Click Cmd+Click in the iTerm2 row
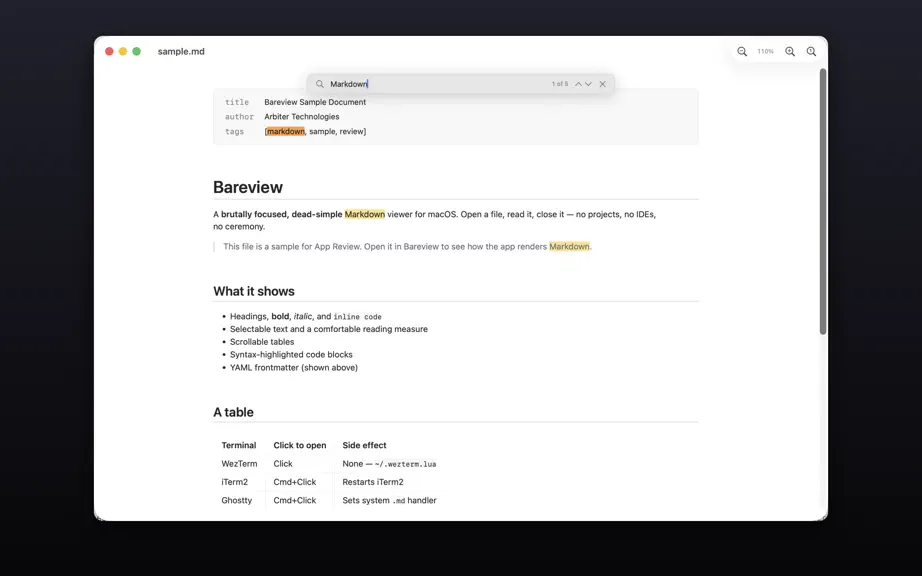 pos(295,482)
